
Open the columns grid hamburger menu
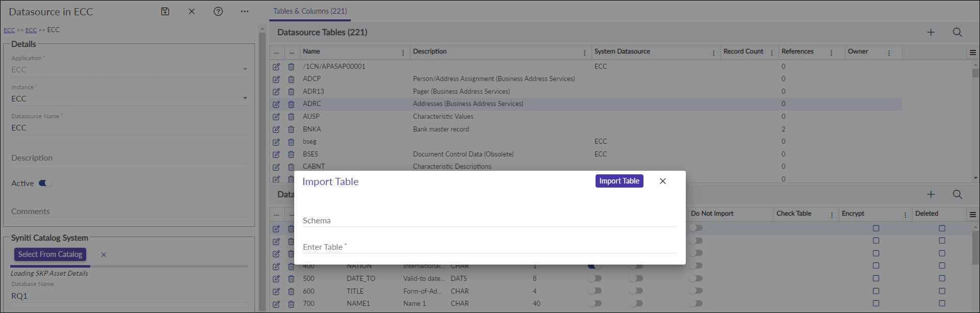(x=973, y=215)
